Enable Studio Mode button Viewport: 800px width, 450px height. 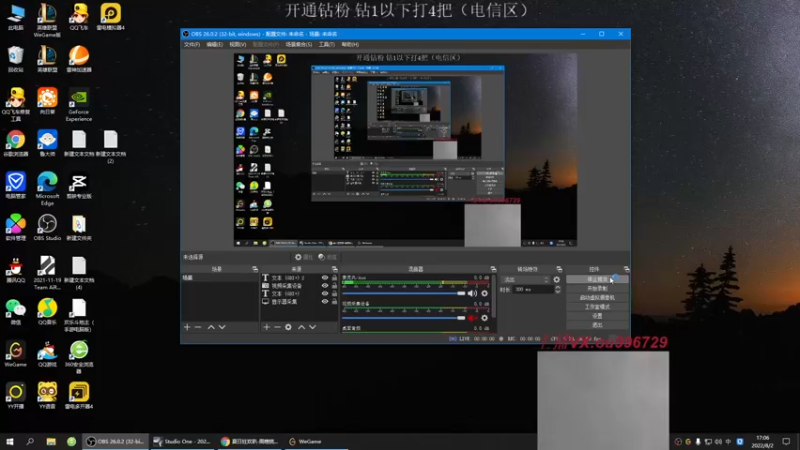[x=597, y=307]
